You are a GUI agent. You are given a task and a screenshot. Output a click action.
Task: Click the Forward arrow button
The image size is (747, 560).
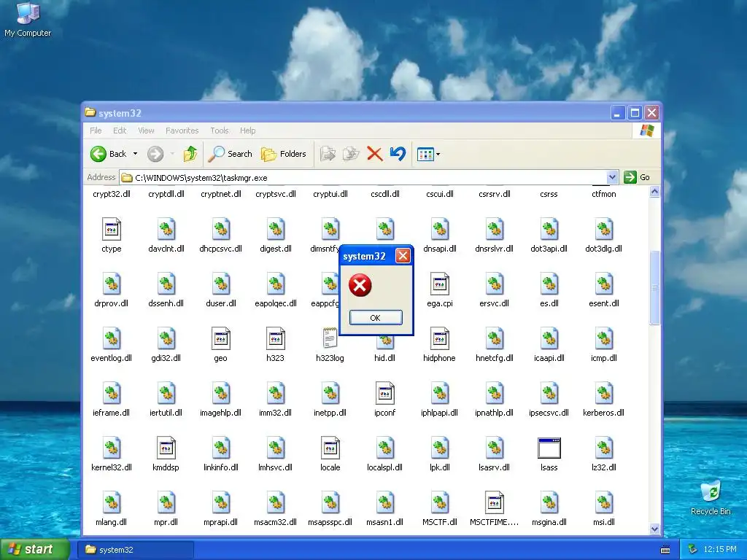[155, 154]
